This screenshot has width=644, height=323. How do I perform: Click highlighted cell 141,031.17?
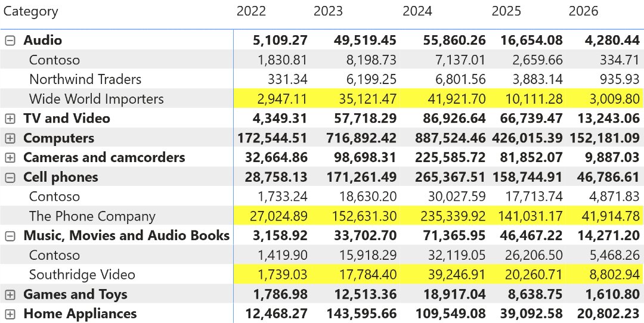click(x=530, y=216)
